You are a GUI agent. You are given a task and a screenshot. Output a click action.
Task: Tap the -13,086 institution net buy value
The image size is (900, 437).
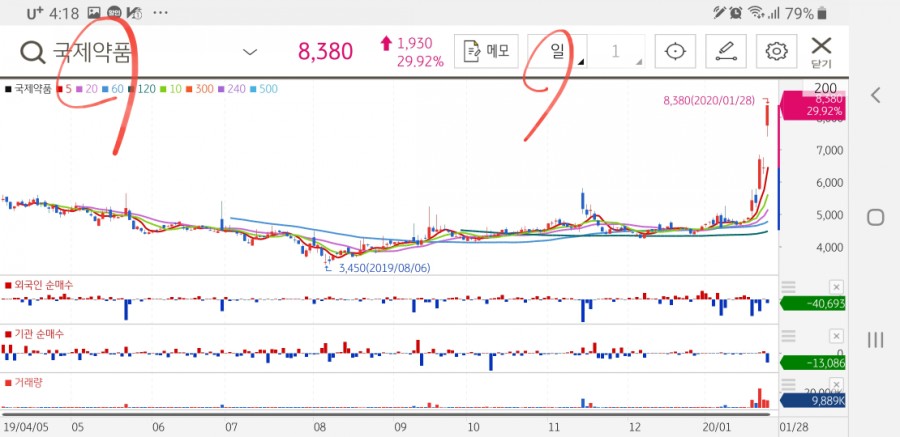tap(813, 362)
